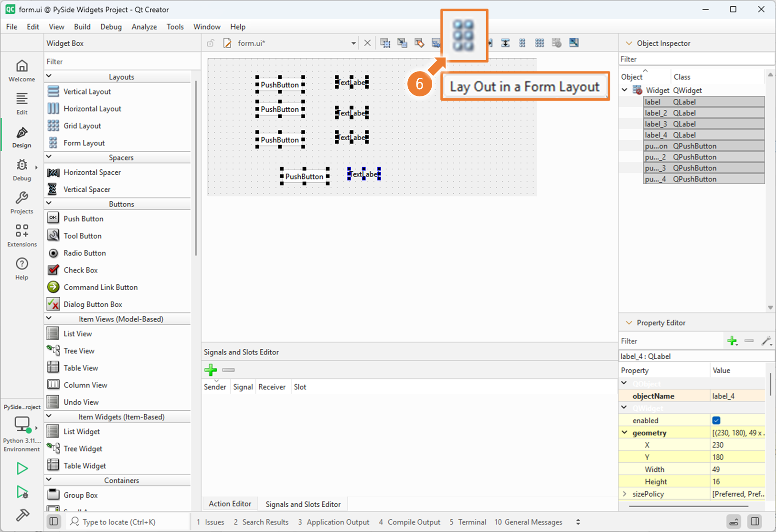Click the Widget Box Filter field
776x532 pixels.
[x=122, y=62]
